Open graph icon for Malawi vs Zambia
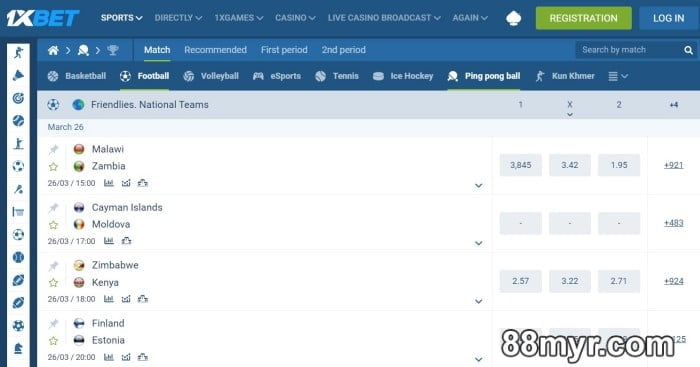This screenshot has width=700, height=367. (126, 183)
